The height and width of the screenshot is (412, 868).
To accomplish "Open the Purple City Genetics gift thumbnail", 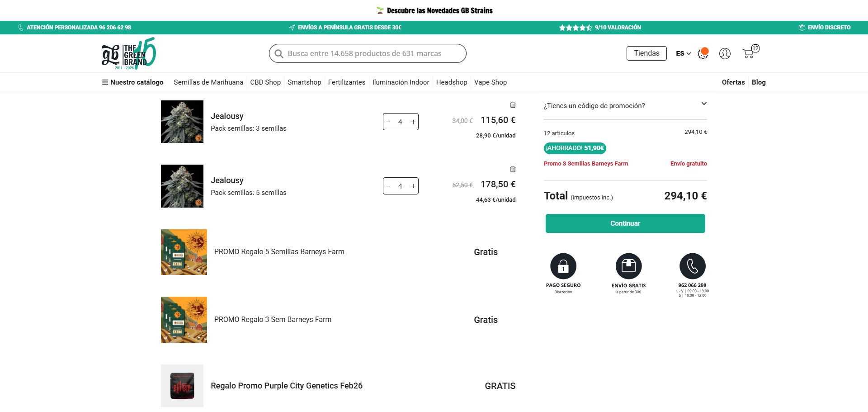I will tap(182, 385).
